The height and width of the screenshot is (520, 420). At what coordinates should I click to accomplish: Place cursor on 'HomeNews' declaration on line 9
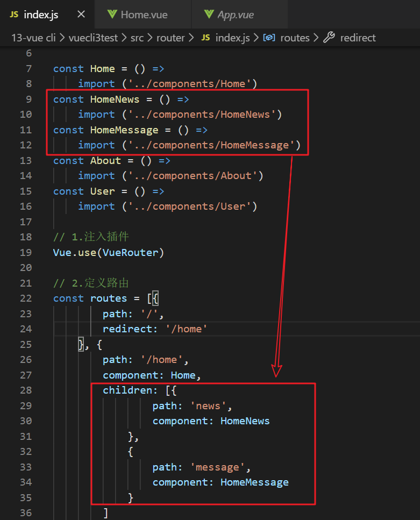[x=115, y=99]
